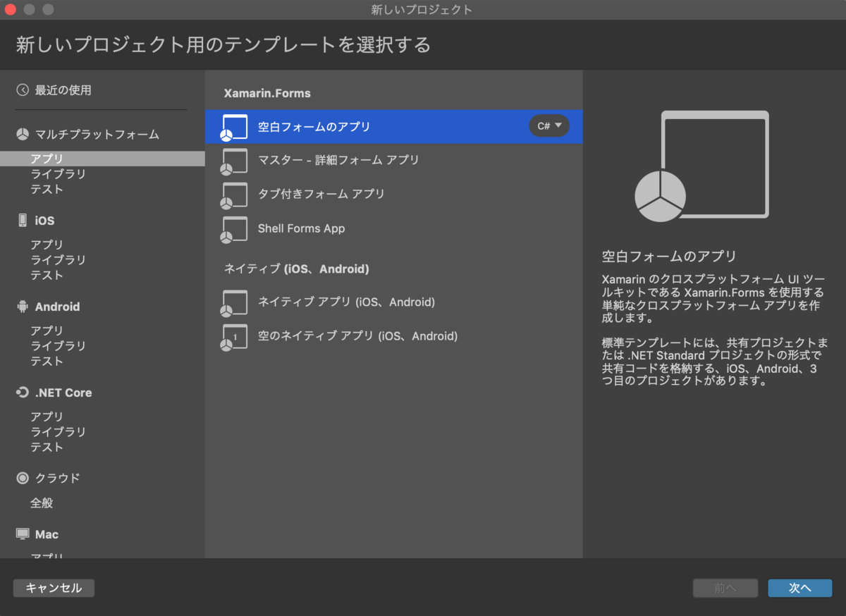Select the タブ付きフォーム アプリ template icon
This screenshot has width=846, height=616.
click(233, 195)
